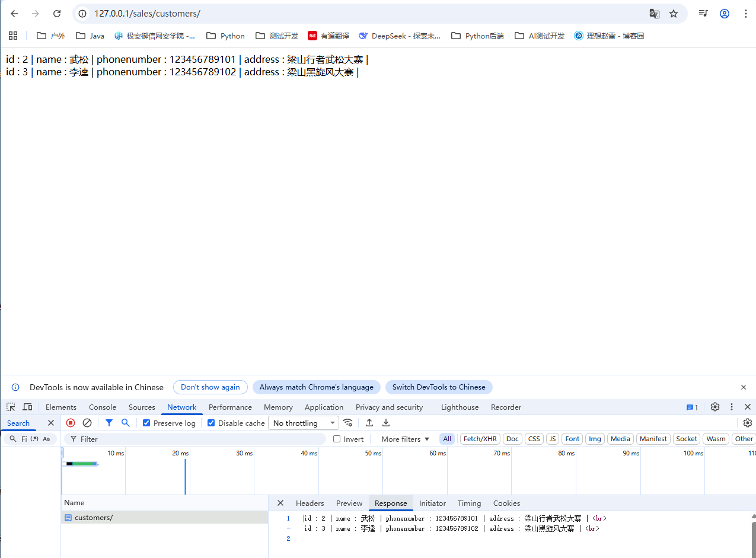Open network conditions wifi icon
756x558 pixels.
click(348, 423)
